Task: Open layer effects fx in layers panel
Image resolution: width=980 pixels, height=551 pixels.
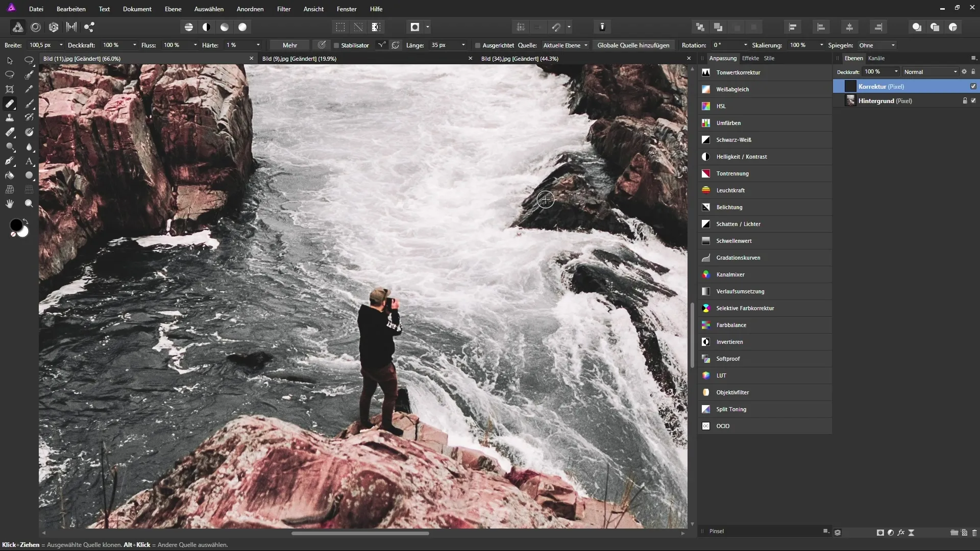Action: pyautogui.click(x=901, y=533)
